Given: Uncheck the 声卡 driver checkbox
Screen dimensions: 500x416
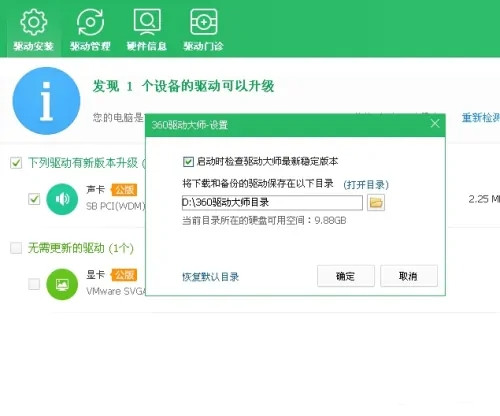Looking at the screenshot, I should tap(34, 199).
